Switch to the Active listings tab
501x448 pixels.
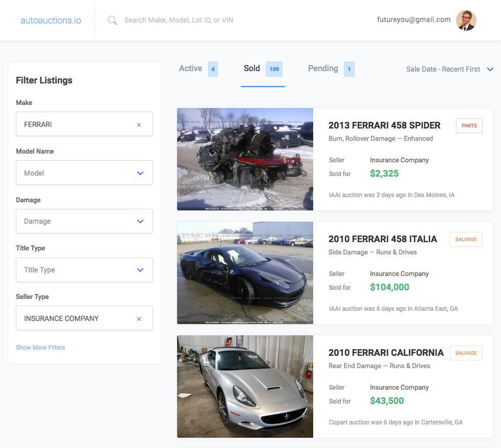click(x=190, y=68)
